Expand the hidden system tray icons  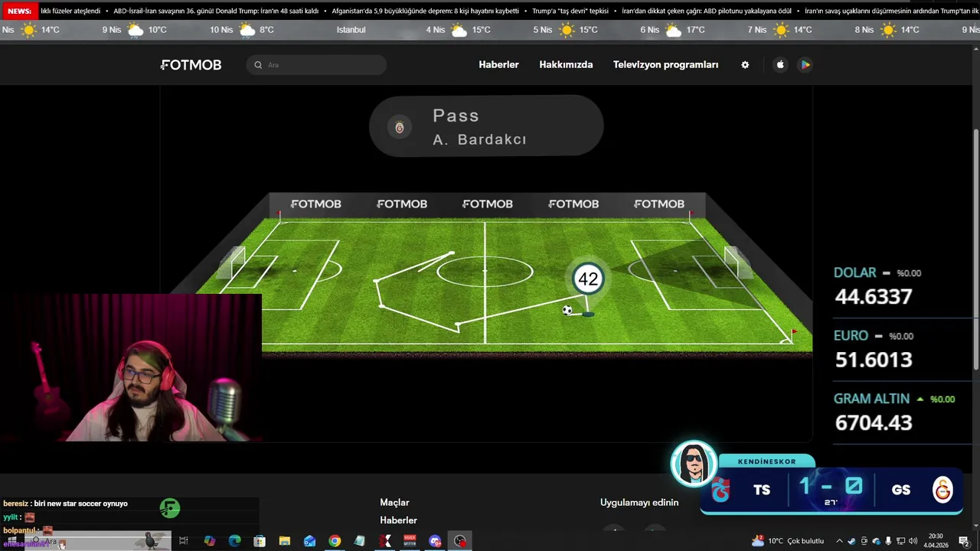[839, 541]
